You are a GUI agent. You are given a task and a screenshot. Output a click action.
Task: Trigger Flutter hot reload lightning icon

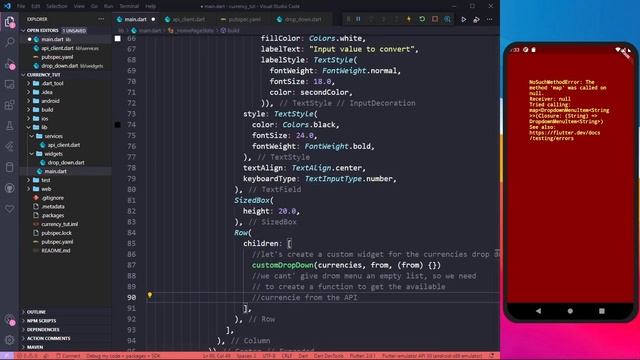[409, 19]
